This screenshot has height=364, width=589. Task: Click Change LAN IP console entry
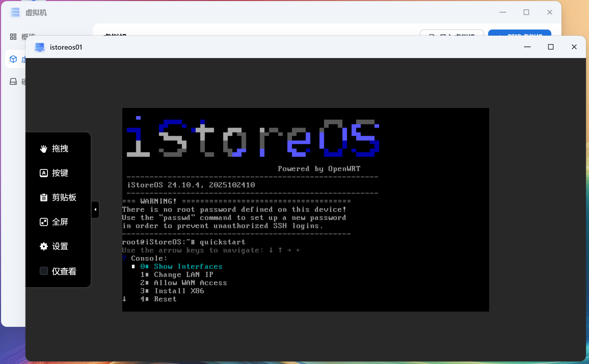coord(183,275)
